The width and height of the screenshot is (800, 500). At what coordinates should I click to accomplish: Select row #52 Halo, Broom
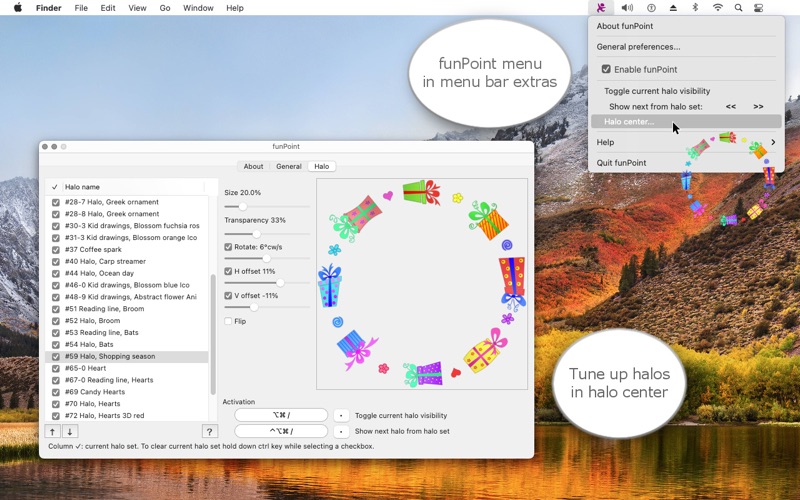coord(127,321)
